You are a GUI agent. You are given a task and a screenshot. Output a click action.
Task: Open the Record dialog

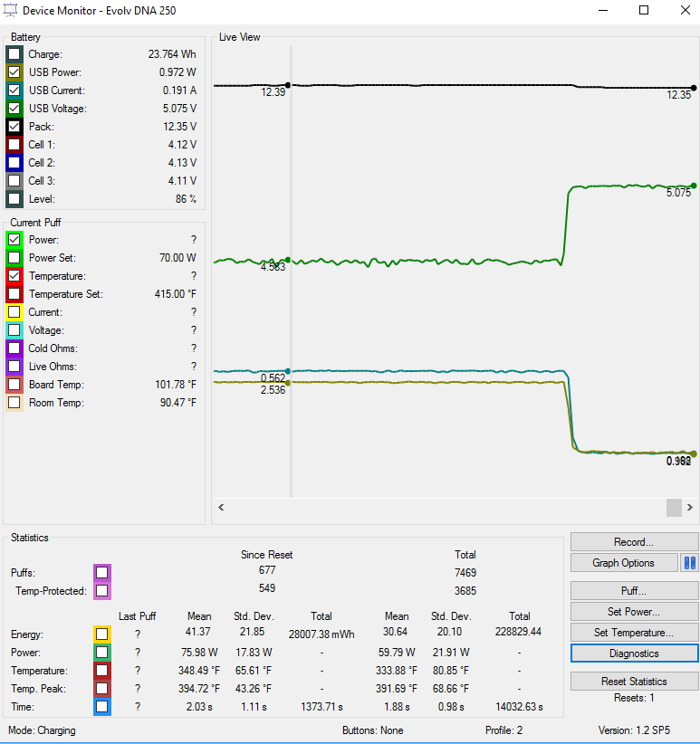click(634, 542)
